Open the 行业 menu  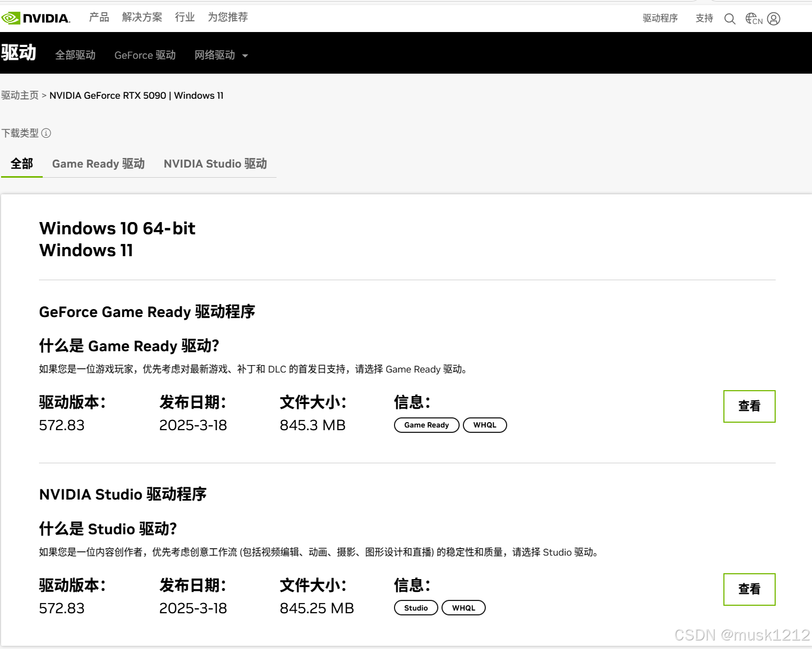point(185,17)
